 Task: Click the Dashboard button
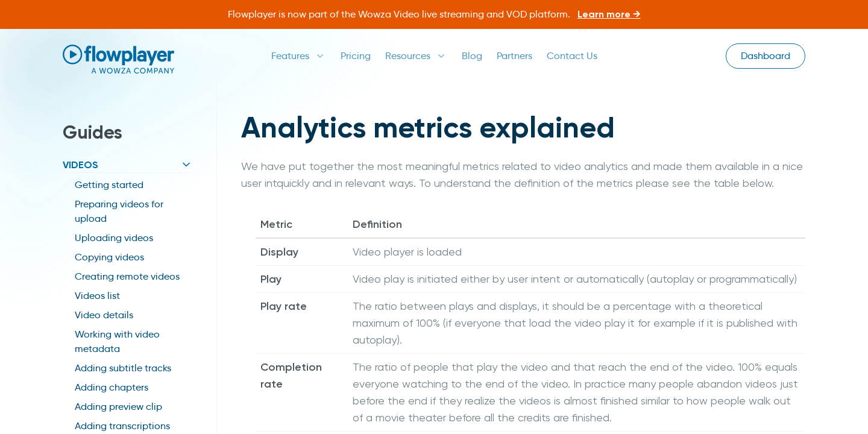point(765,56)
